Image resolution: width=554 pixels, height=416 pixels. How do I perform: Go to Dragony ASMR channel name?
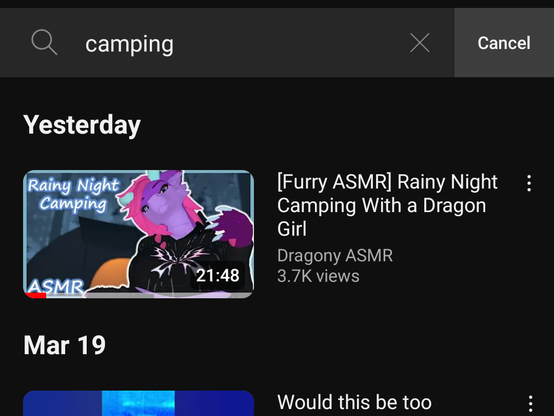click(335, 256)
